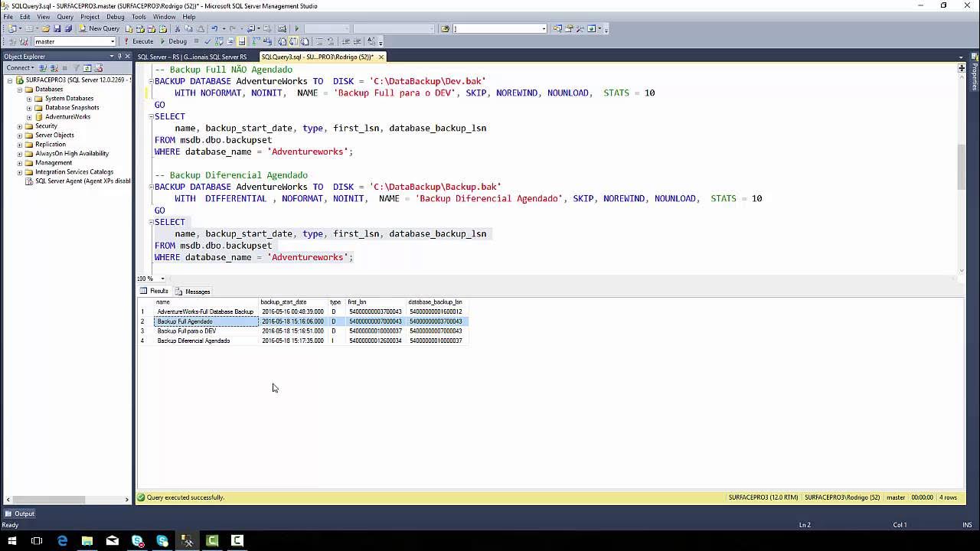Switch to the Messages tab
This screenshot has height=551, width=980.
[x=193, y=292]
